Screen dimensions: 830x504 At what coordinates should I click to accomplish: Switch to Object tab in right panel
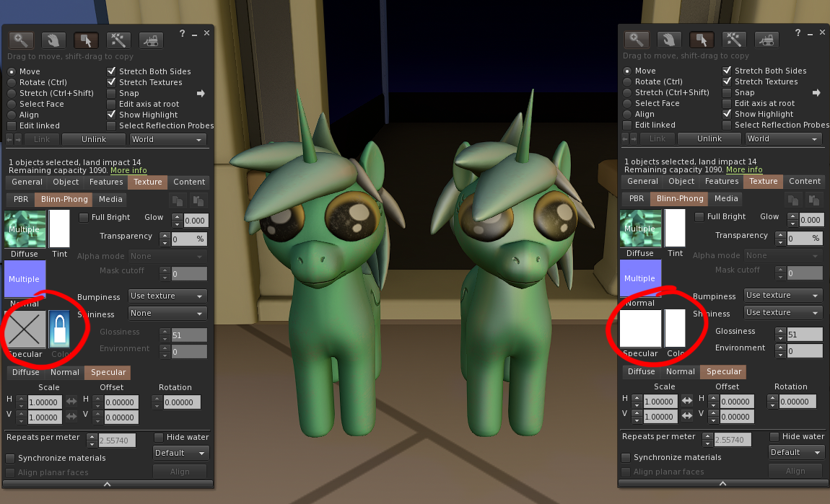(681, 182)
